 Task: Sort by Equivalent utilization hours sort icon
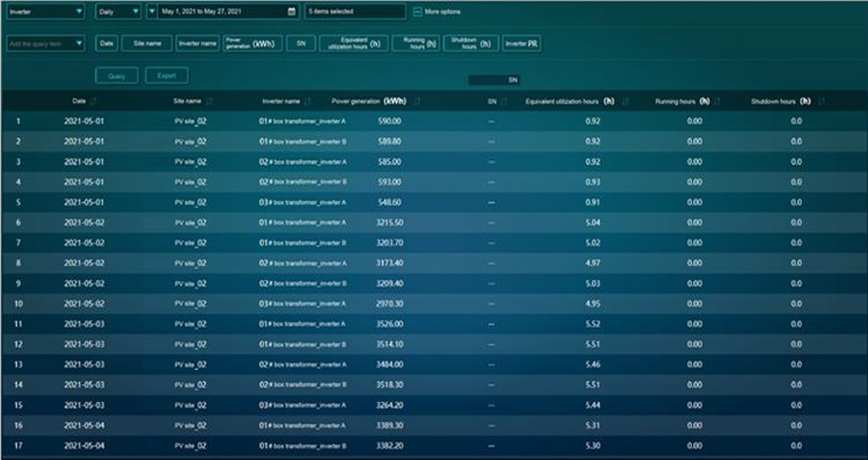(x=625, y=102)
